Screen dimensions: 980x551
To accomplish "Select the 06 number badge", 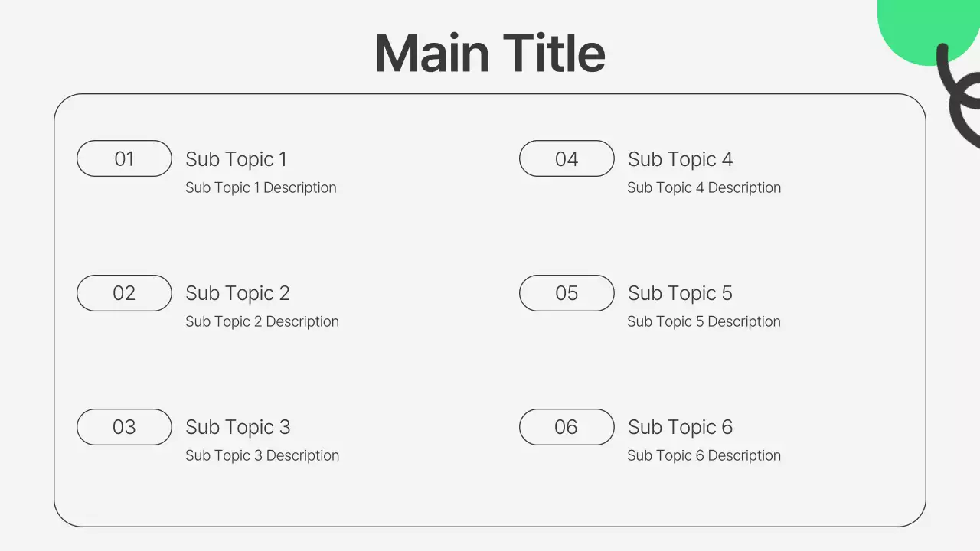I will [567, 427].
